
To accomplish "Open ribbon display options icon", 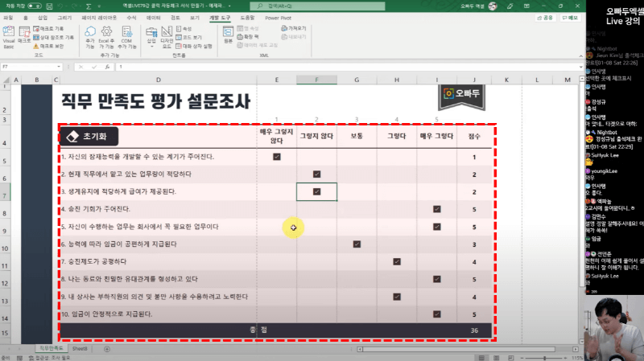I will 526,6.
